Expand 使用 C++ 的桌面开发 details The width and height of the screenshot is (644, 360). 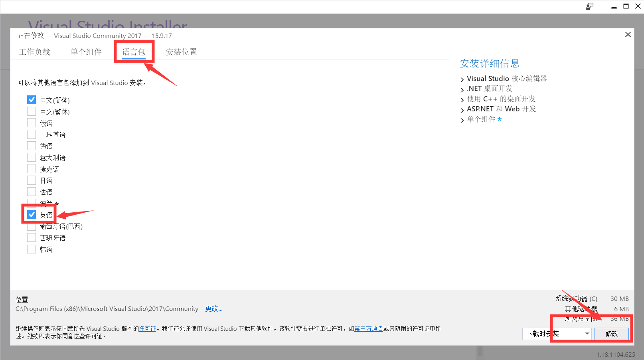(462, 100)
